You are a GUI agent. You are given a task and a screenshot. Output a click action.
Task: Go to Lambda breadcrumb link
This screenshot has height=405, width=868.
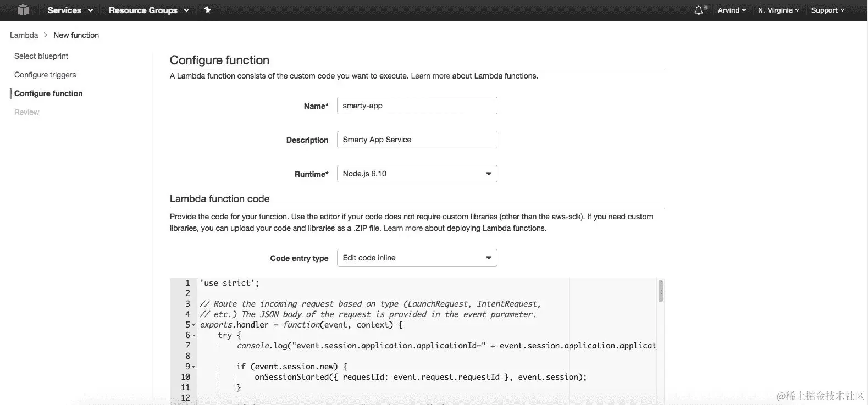coord(24,35)
